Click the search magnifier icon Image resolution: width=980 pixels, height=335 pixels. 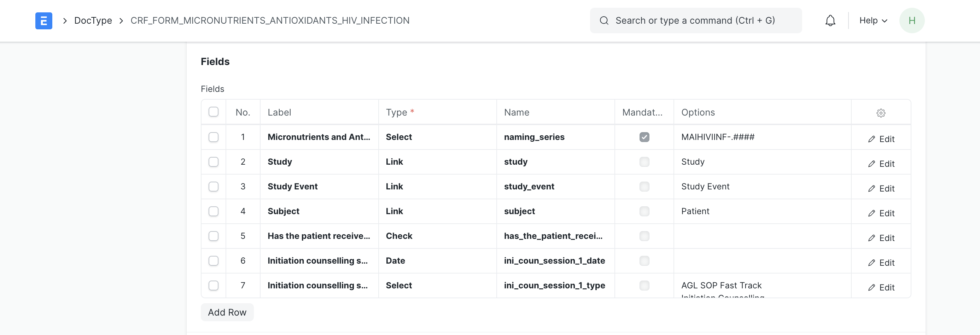[604, 20]
